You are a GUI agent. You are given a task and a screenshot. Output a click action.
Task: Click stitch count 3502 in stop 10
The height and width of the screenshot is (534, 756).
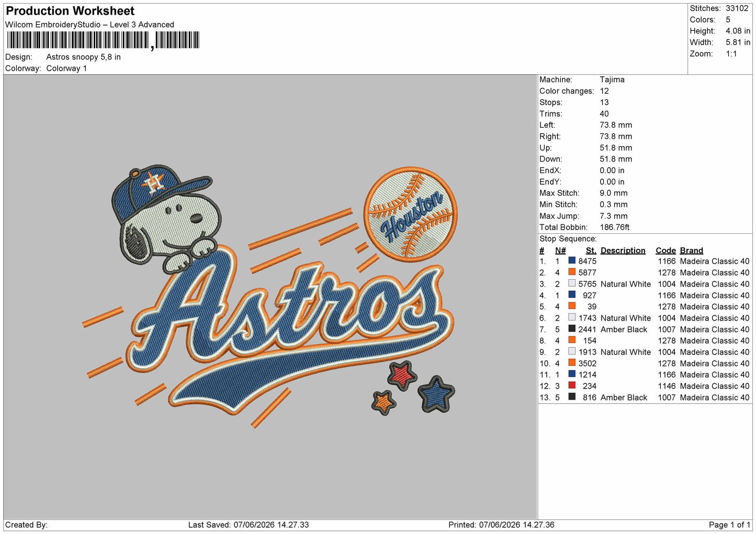click(587, 363)
